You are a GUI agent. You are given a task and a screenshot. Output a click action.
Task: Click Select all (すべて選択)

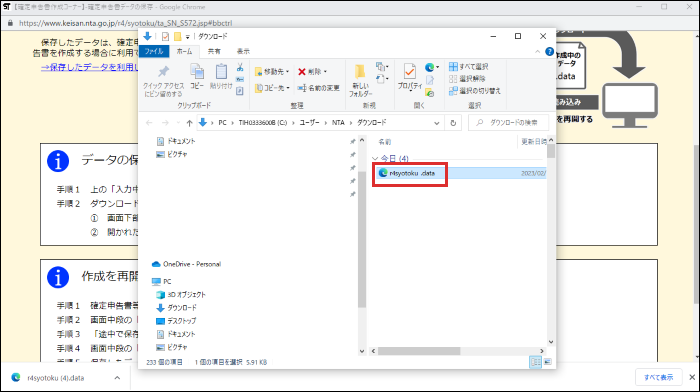[468, 67]
